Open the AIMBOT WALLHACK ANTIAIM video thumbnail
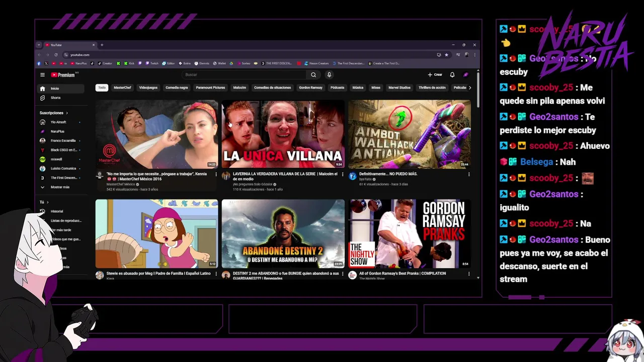This screenshot has width=644, height=362. click(410, 134)
